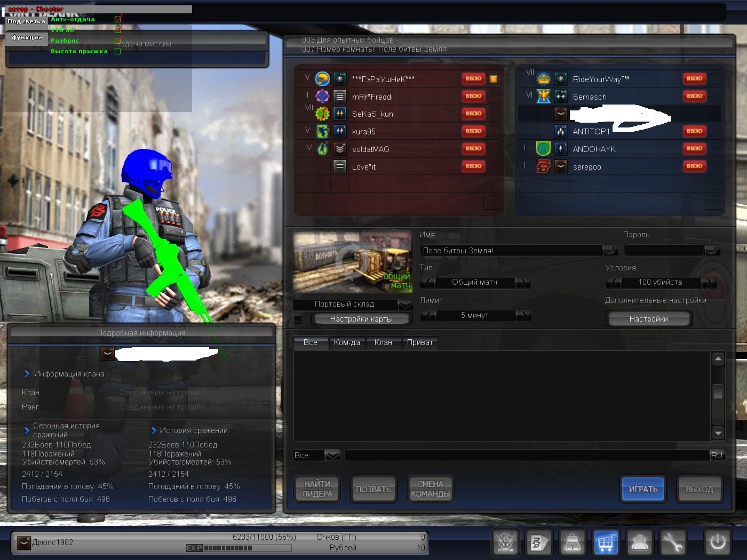Click the orange icon beside ***ГэРэУшНиК***

[494, 79]
